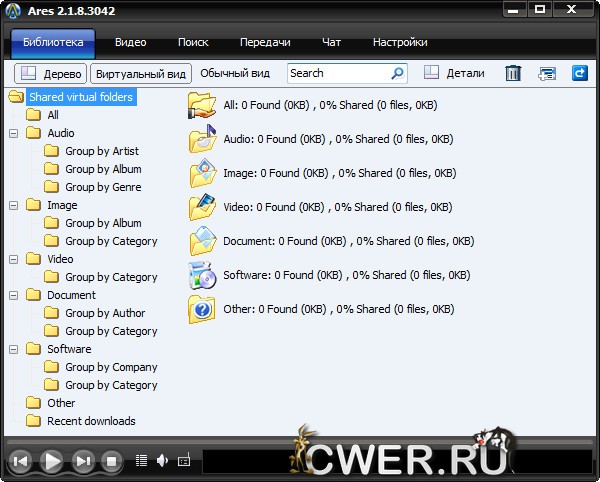Click the shared folders settings icon beside trash
Image resolution: width=600 pixels, height=482 pixels.
(546, 73)
